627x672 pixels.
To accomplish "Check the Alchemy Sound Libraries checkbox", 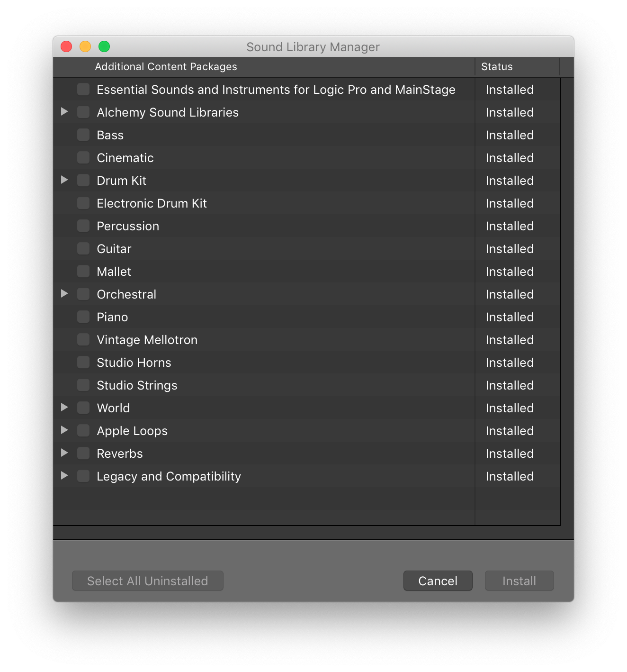I will tap(83, 112).
